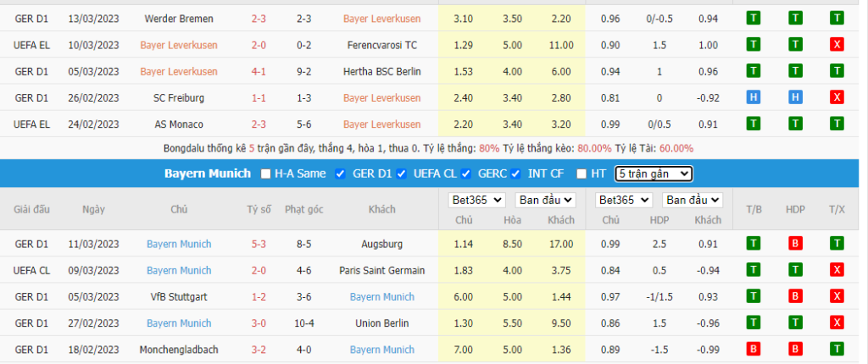Toggle the INT CF checkbox
Viewport: 868px width, 364px height.
click(x=516, y=174)
